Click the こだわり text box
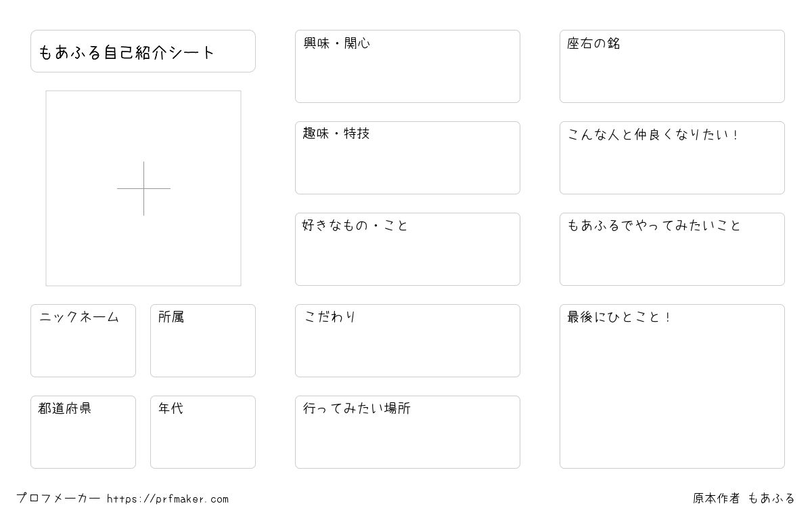Image resolution: width=812 pixels, height=508 pixels. (x=407, y=341)
